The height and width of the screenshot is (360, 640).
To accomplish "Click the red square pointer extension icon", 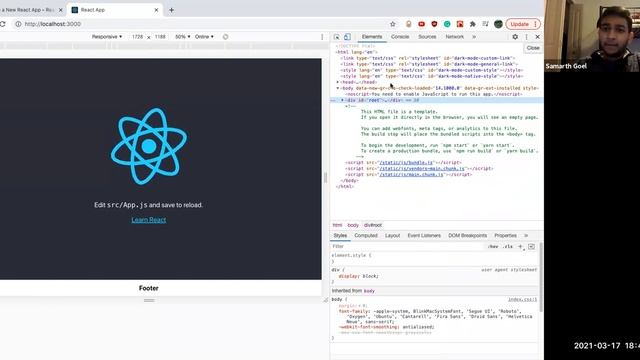I will 460,24.
